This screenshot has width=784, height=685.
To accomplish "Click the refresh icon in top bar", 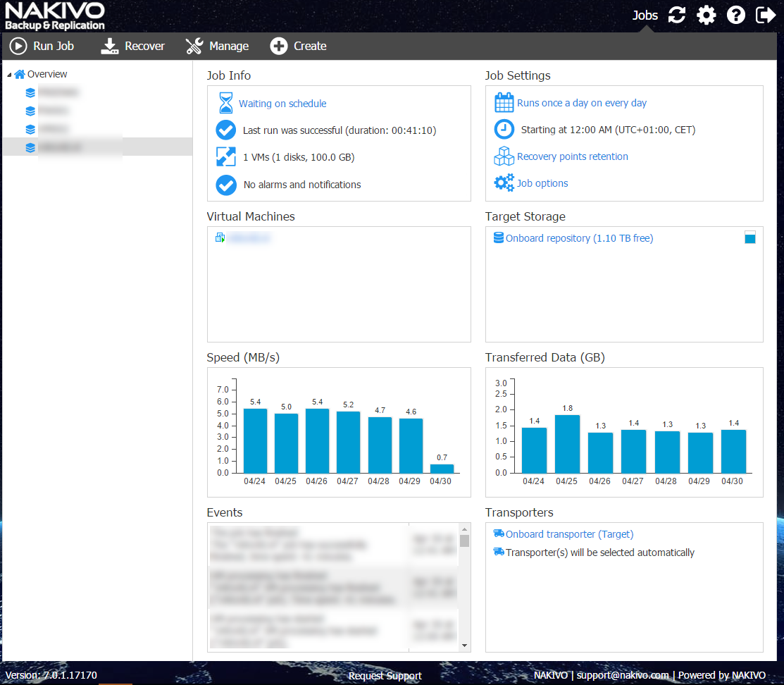I will coord(677,15).
